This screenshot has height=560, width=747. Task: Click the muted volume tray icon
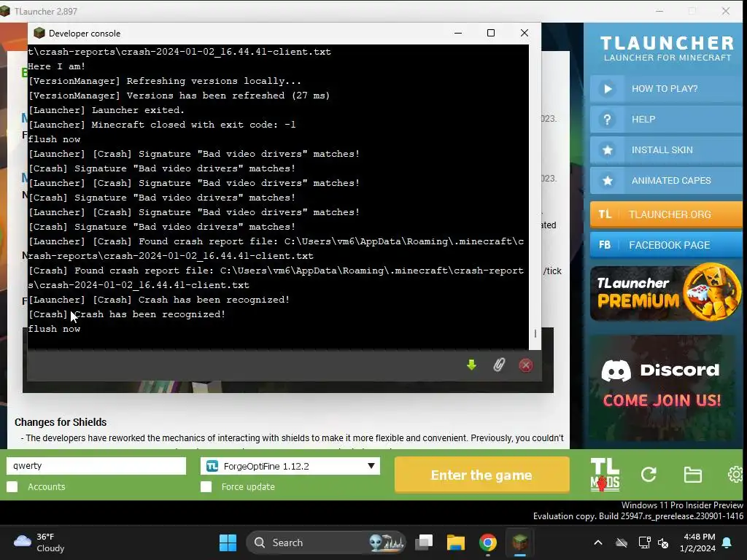662,542
